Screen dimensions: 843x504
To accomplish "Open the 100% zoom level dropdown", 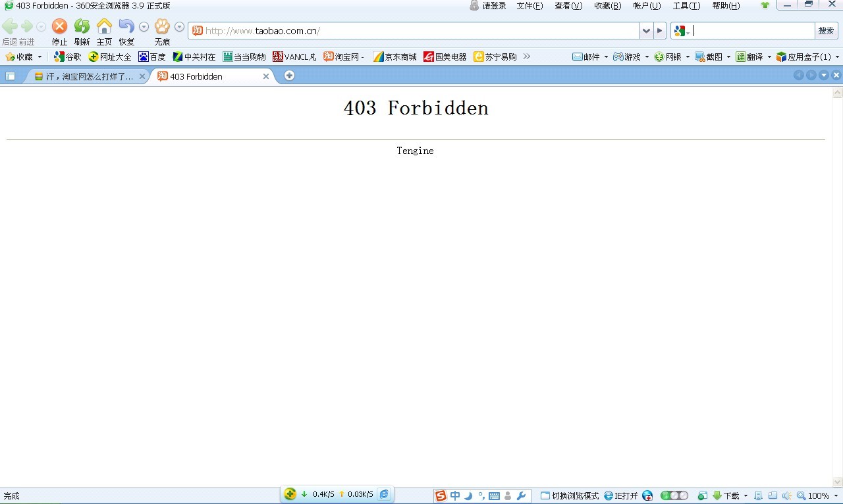I will pyautogui.click(x=836, y=495).
